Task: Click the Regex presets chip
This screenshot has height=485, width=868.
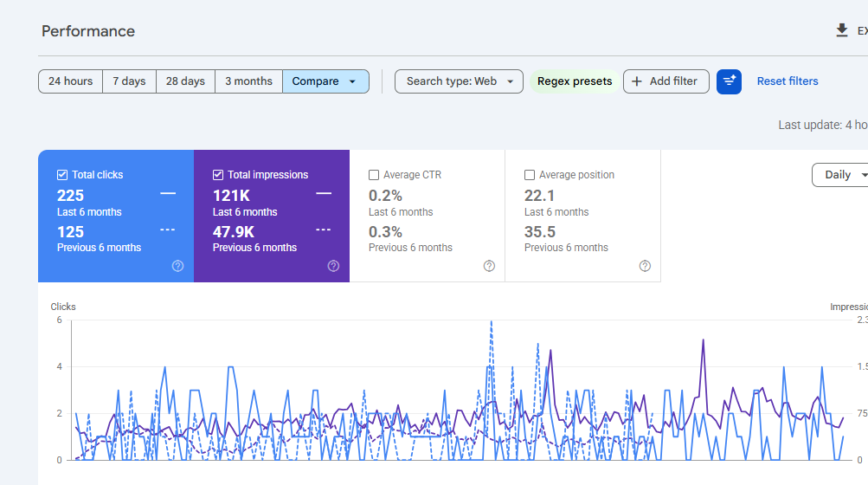Action: click(x=575, y=81)
